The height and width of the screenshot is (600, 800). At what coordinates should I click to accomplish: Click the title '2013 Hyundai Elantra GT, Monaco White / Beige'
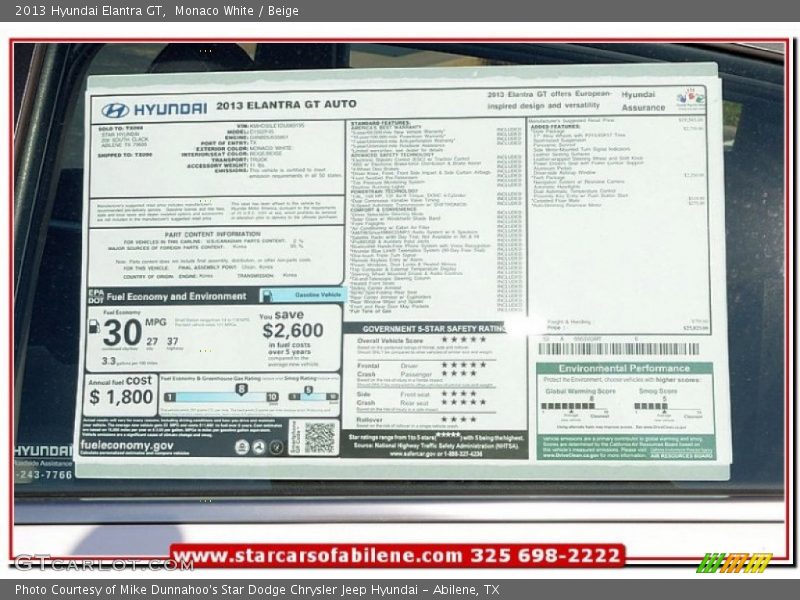click(157, 11)
